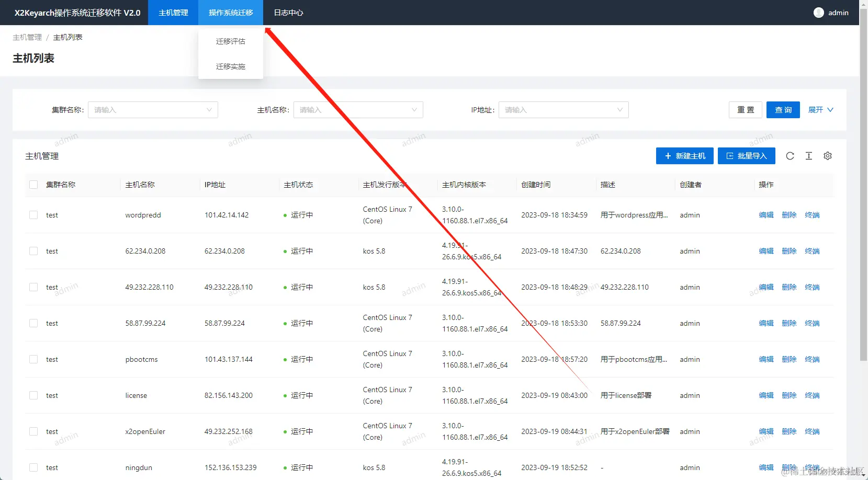Image resolution: width=868 pixels, height=480 pixels.
Task: Click the description 用于x2openEuler部署
Action: (635, 431)
